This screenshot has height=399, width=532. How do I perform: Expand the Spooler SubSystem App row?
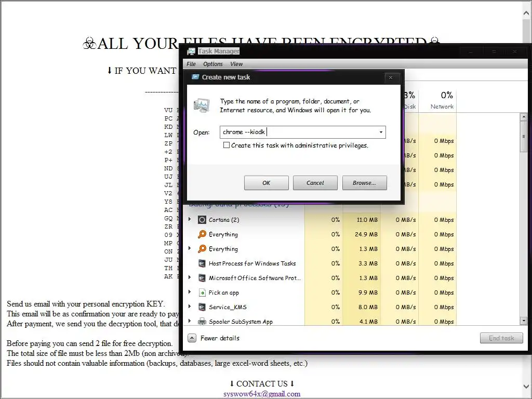(x=190, y=321)
